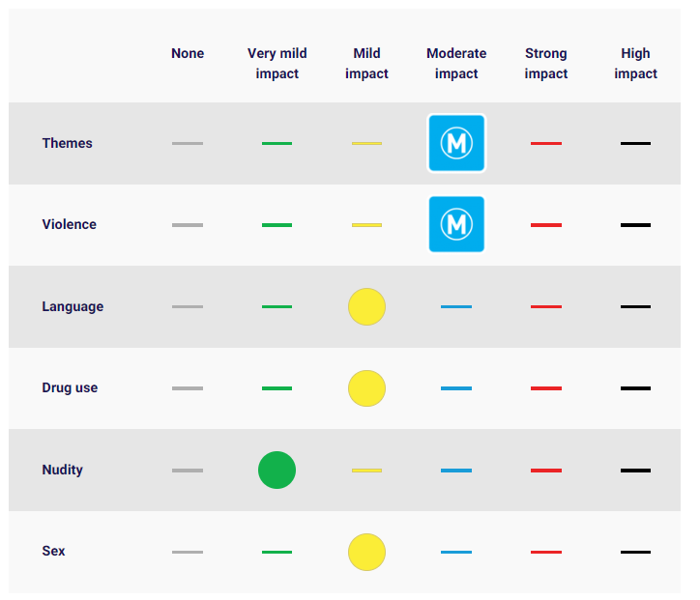Click the Drug use row label
The image size is (700, 600).
click(70, 387)
